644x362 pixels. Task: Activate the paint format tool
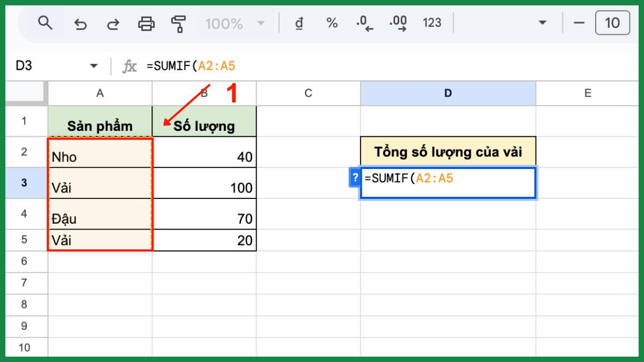click(178, 23)
